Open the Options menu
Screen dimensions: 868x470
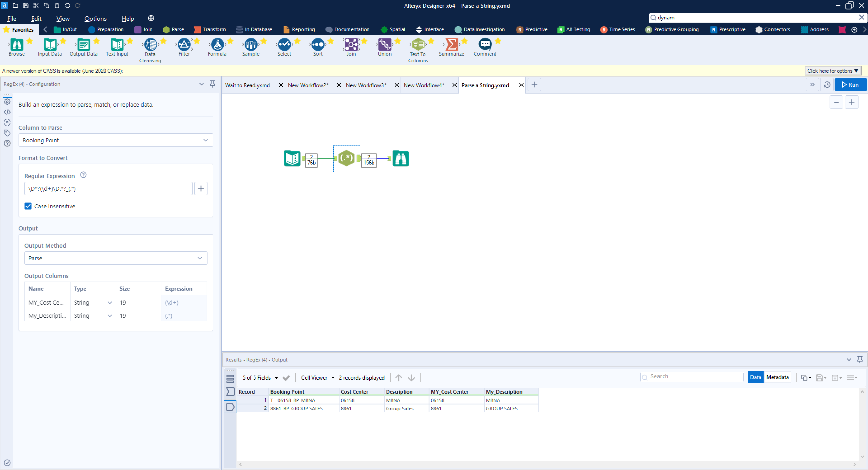(x=95, y=19)
